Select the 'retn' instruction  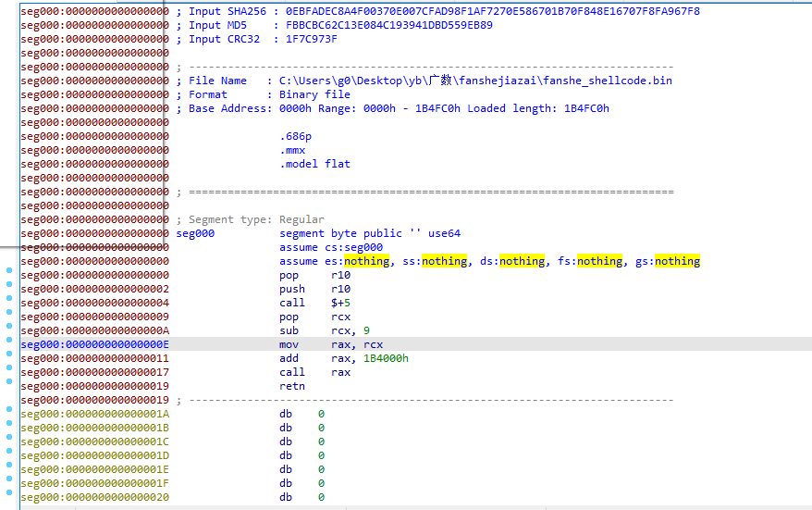(292, 386)
